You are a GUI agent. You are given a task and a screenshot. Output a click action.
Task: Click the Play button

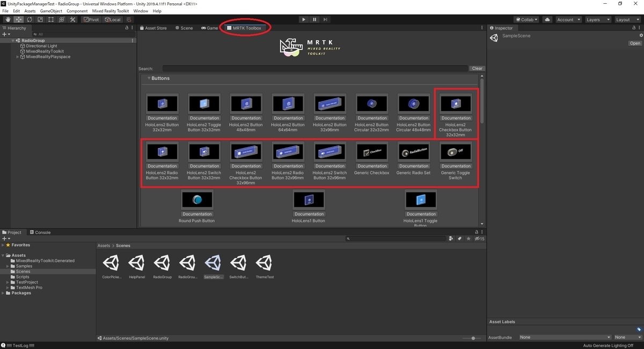tap(304, 19)
